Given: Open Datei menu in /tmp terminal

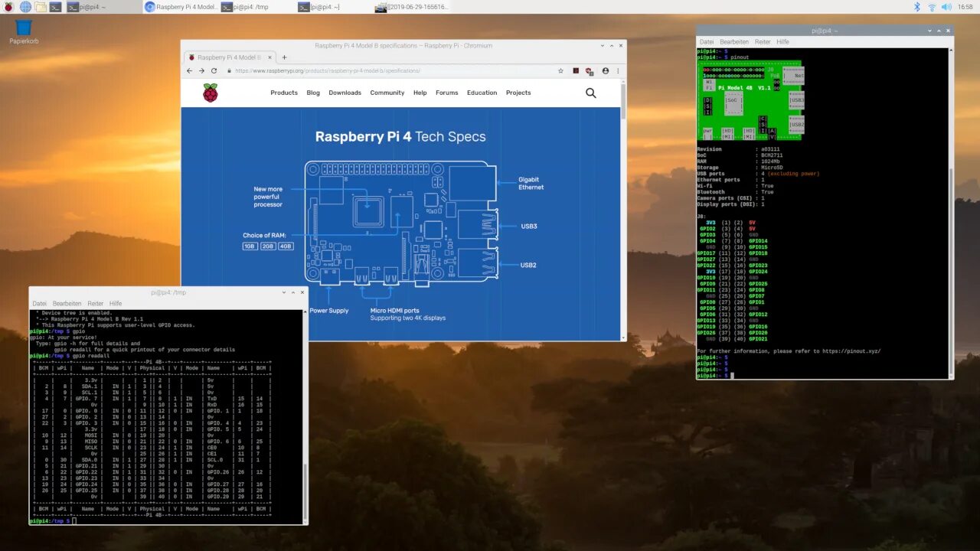Looking at the screenshot, I should click(39, 304).
